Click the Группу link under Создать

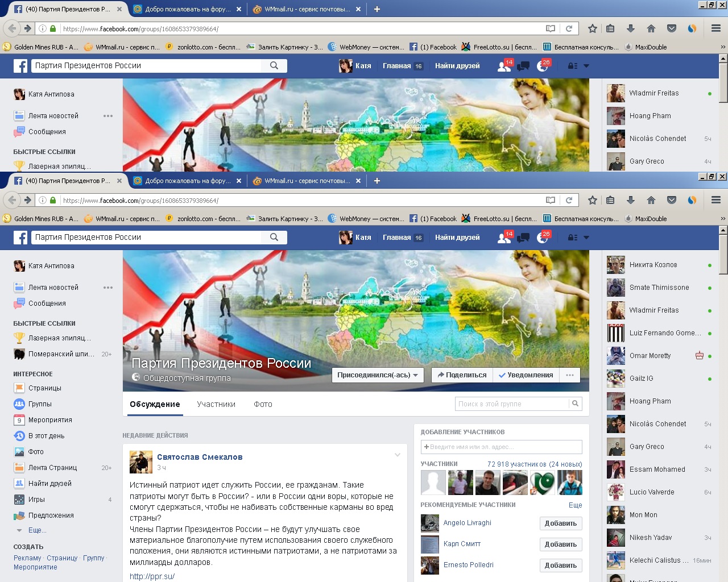click(94, 558)
